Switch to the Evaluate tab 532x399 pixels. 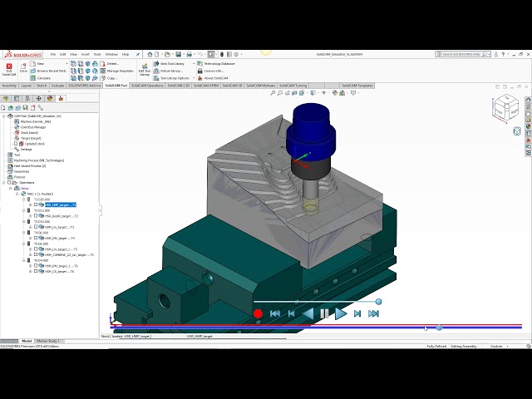pyautogui.click(x=57, y=86)
